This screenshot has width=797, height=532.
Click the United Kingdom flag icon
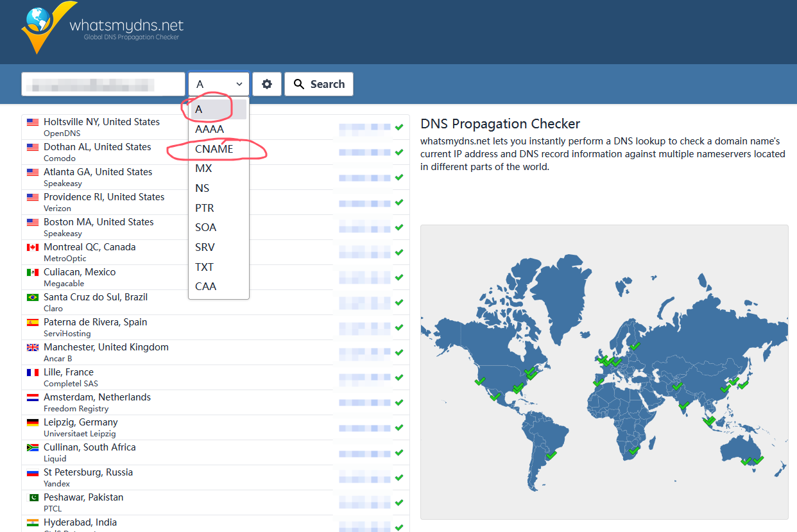33,347
